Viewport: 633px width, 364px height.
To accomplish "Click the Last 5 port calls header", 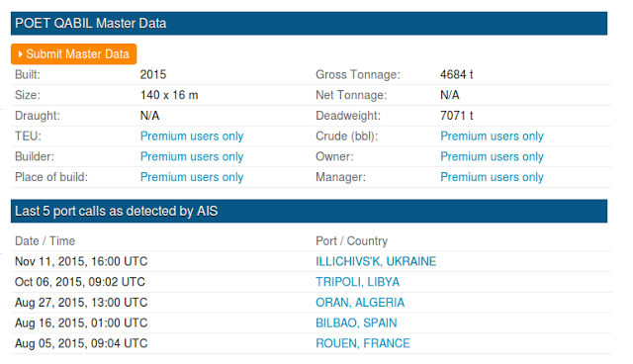I will point(309,211).
